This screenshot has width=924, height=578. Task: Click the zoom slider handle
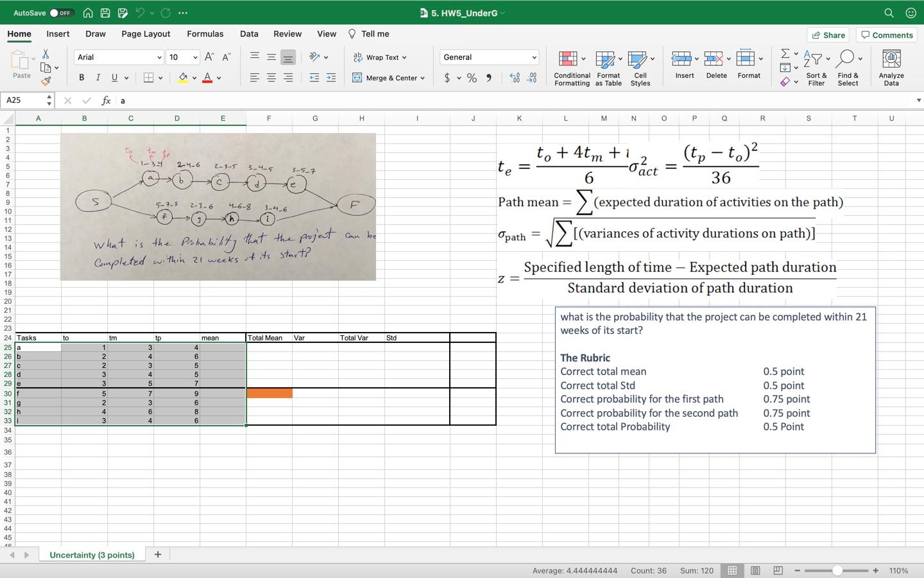[x=837, y=570]
